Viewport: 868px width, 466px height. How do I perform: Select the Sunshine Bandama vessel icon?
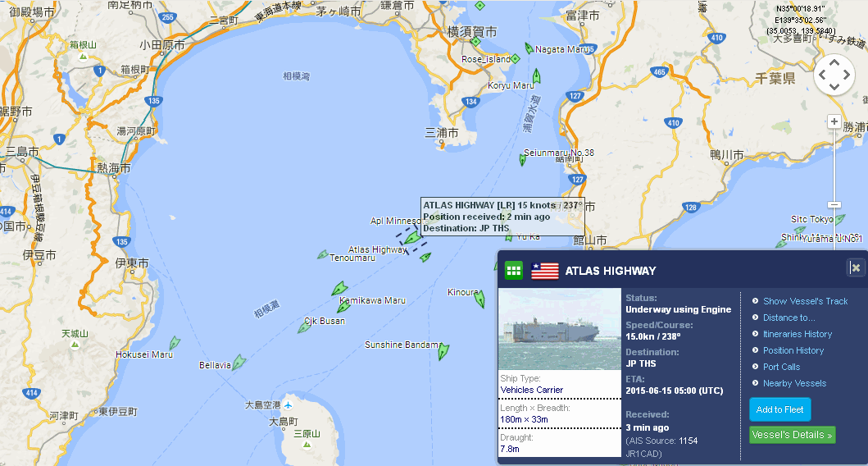(443, 351)
